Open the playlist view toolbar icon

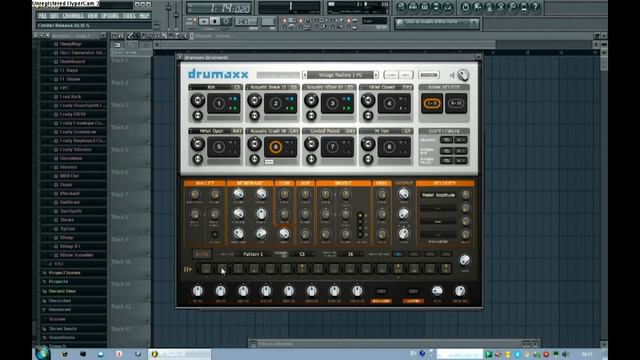[401, 7]
